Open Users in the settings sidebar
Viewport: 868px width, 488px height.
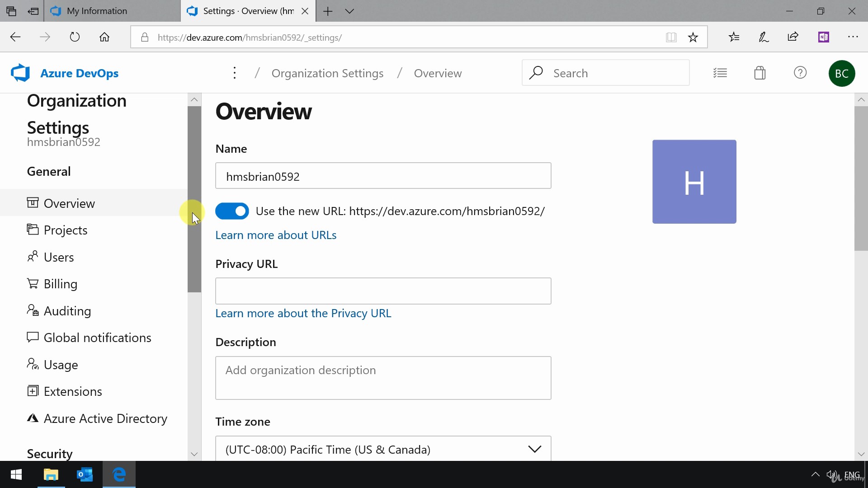tap(94, 257)
